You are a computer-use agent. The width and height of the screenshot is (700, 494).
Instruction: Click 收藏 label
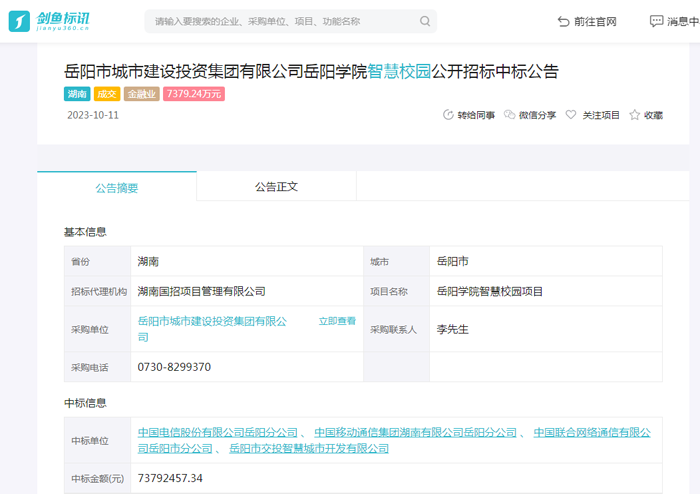pos(653,115)
